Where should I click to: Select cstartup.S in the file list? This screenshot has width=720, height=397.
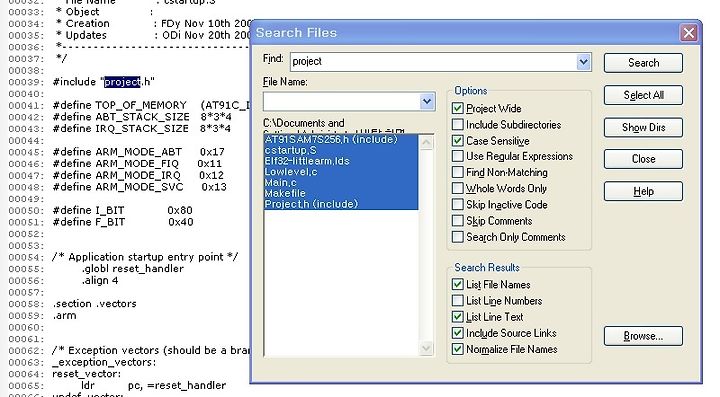coord(341,150)
